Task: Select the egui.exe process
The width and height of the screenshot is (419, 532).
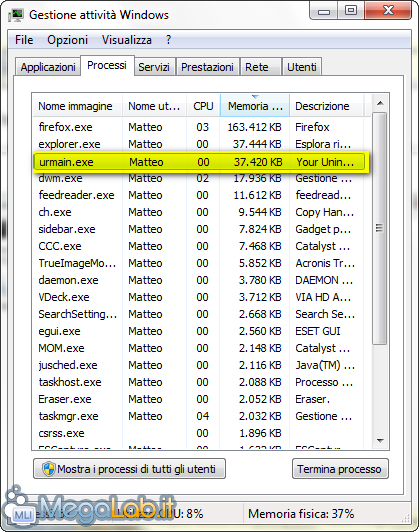Action: point(198,331)
